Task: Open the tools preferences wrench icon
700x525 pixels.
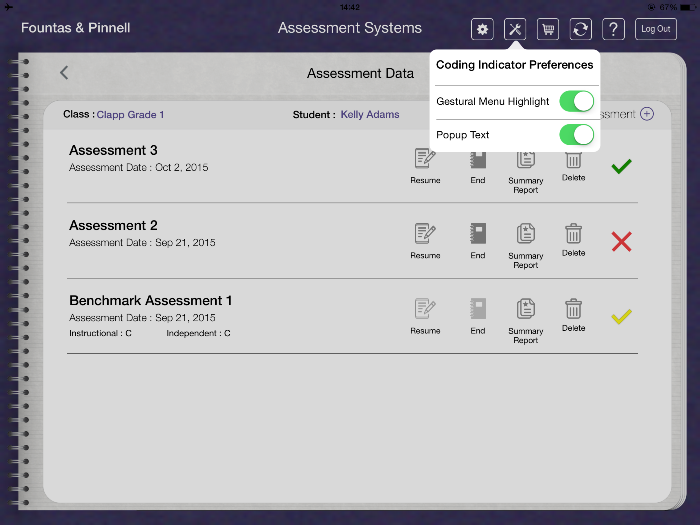Action: click(x=515, y=29)
